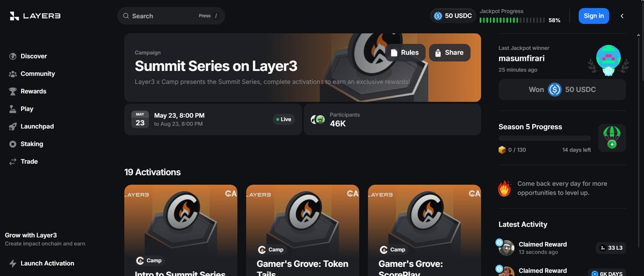Image resolution: width=644 pixels, height=276 pixels.
Task: Open Play via the joystick icon
Action: click(13, 109)
